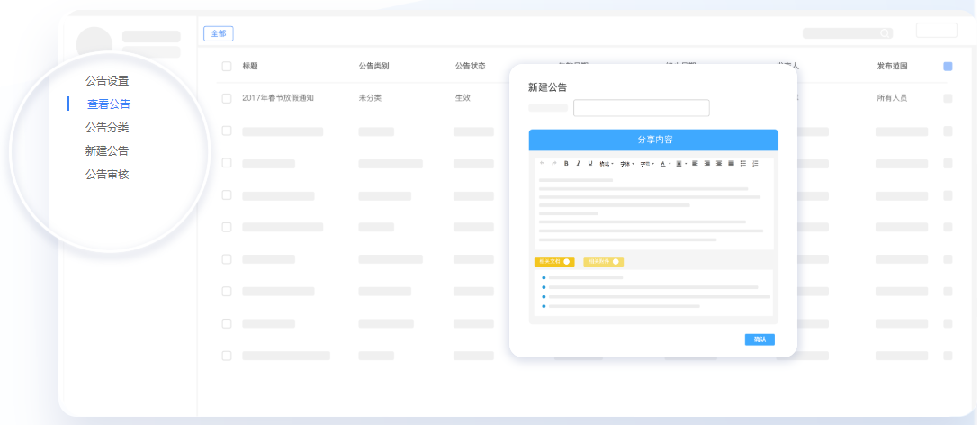Click the search magnifier icon
The width and height of the screenshot is (980, 425).
click(x=885, y=33)
